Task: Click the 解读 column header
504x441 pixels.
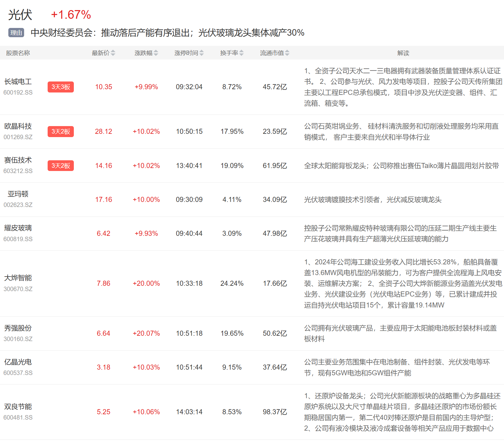Action: [x=403, y=53]
